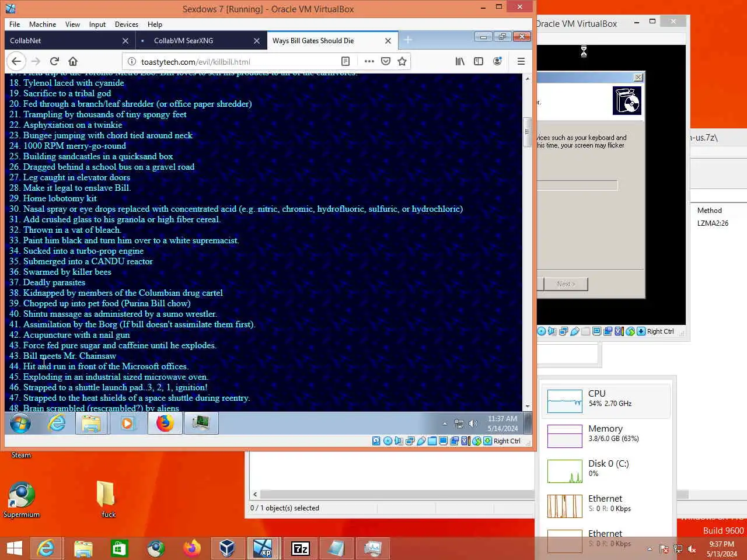This screenshot has height=560, width=747.
Task: Open VirtualBox Help menu
Action: [x=155, y=24]
